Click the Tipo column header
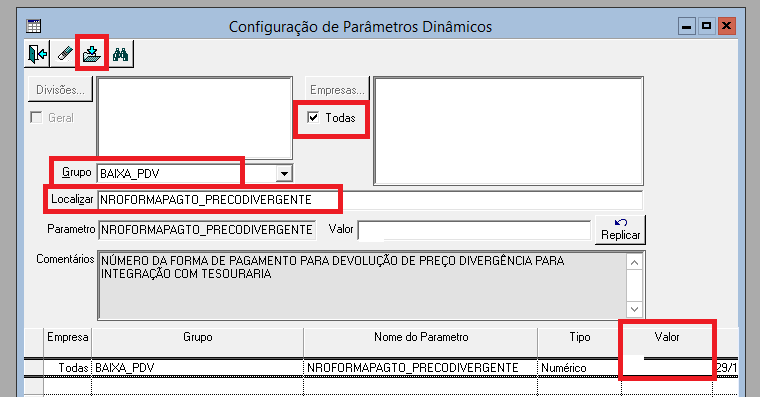 tap(579, 337)
